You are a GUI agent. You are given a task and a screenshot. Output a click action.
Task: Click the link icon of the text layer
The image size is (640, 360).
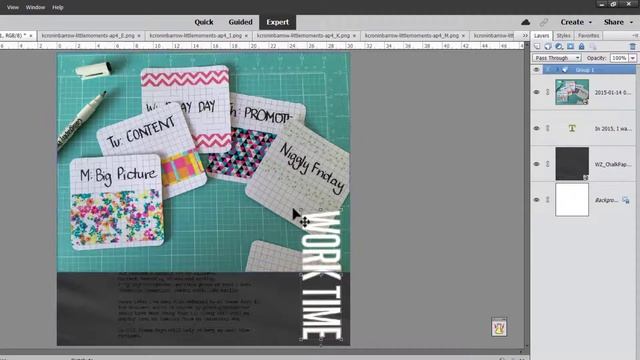548,128
